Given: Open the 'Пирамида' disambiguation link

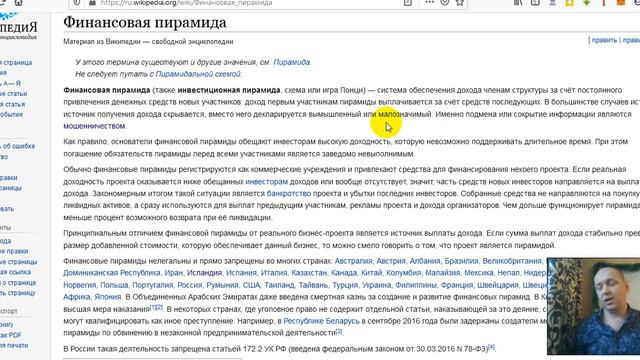Looking at the screenshot, I should click(291, 62).
